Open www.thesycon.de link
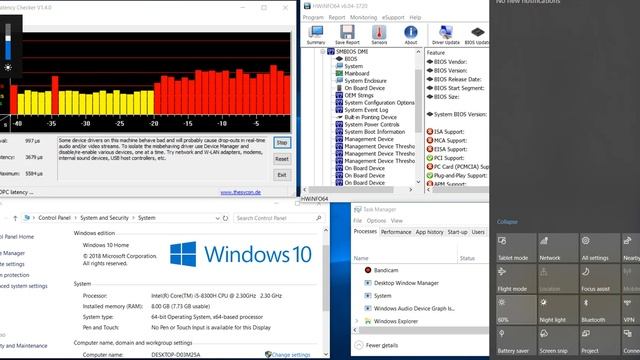The image size is (640, 360). pos(240,192)
